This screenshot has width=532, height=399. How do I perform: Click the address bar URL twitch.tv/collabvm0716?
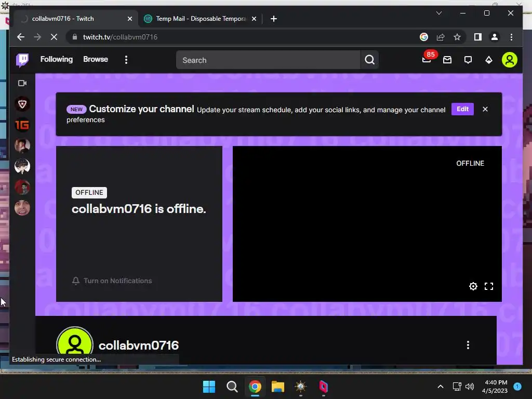[x=120, y=37]
